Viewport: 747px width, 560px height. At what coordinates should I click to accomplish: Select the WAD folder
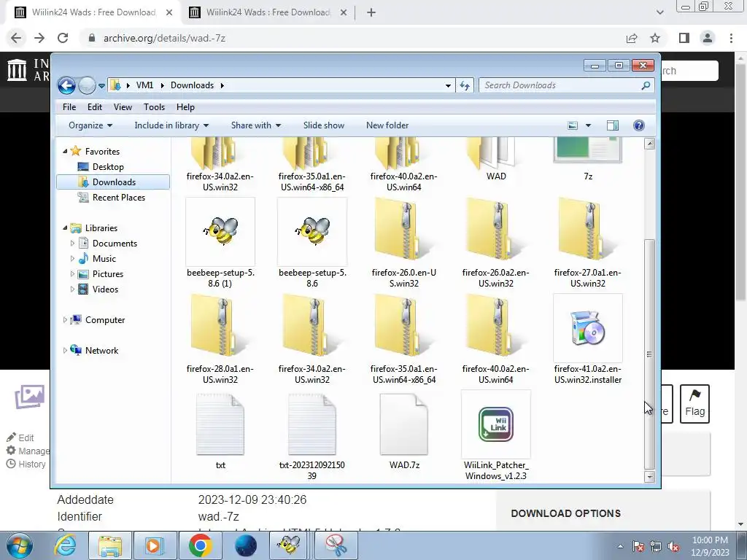pos(496,160)
